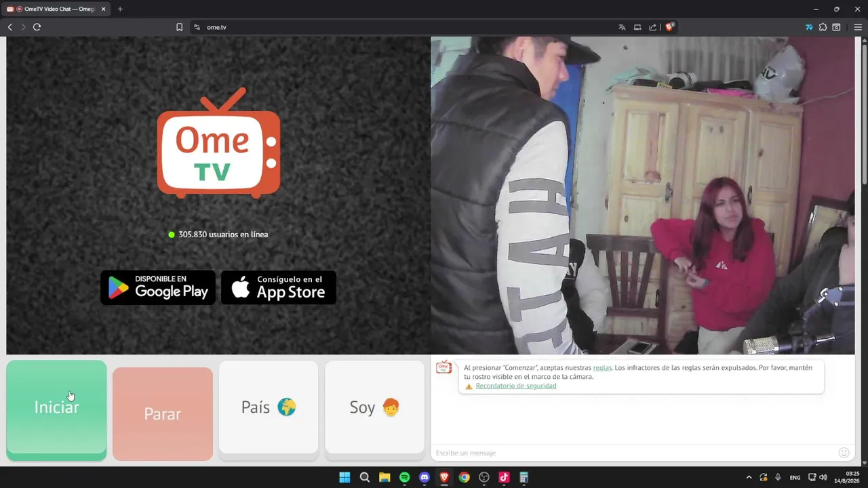The image size is (868, 488).
Task: Open the Brave Shields icon
Action: [x=669, y=27]
